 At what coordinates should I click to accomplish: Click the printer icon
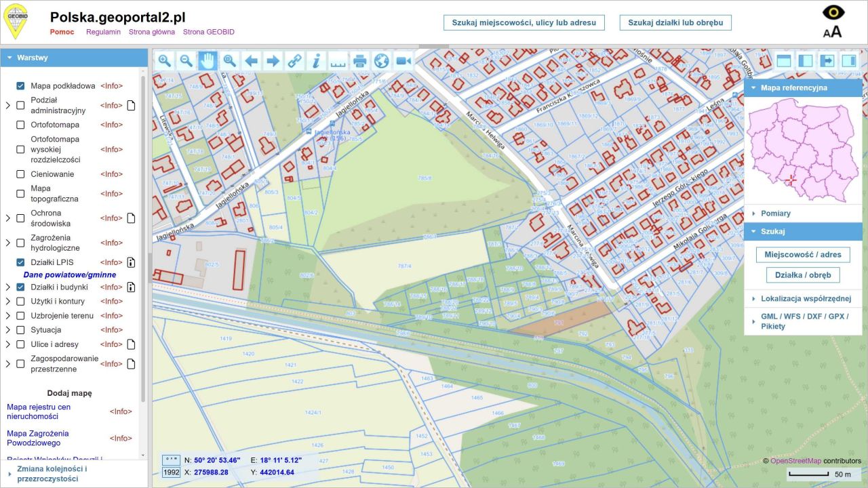tap(359, 60)
